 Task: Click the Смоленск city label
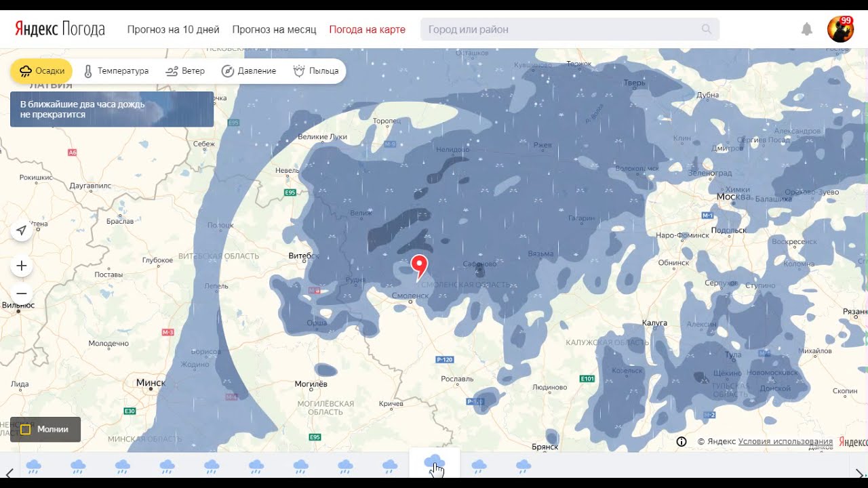pos(409,296)
